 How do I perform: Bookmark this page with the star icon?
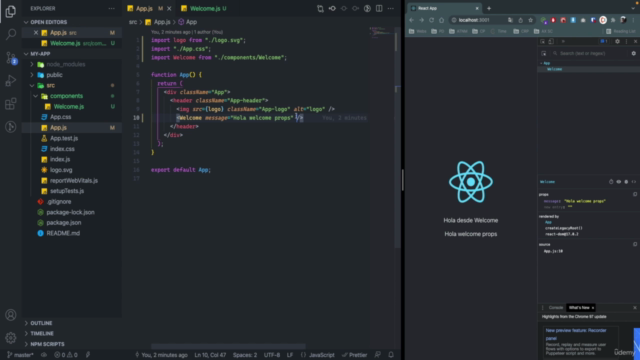click(531, 20)
